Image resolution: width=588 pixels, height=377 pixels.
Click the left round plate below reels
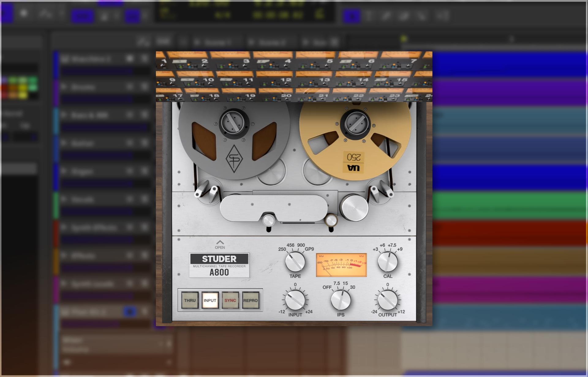[x=272, y=172]
